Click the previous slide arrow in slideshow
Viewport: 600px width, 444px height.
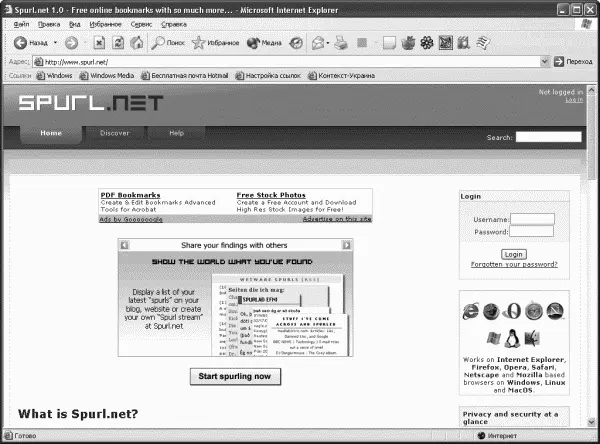(124, 245)
